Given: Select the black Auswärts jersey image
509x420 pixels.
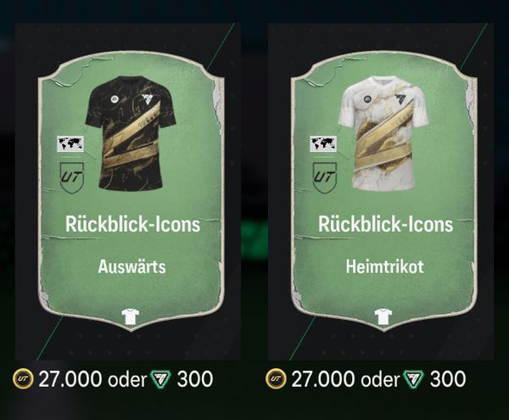Looking at the screenshot, I should pyautogui.click(x=131, y=133).
